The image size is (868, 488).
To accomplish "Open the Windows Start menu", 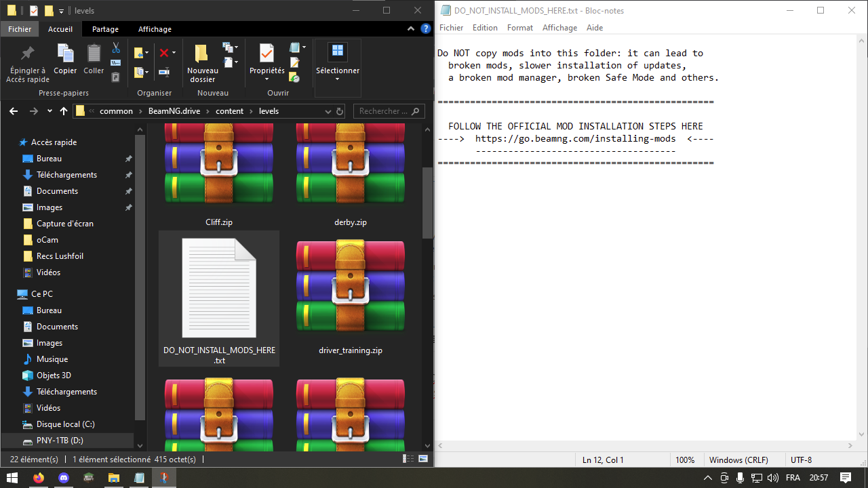I will pyautogui.click(x=12, y=478).
